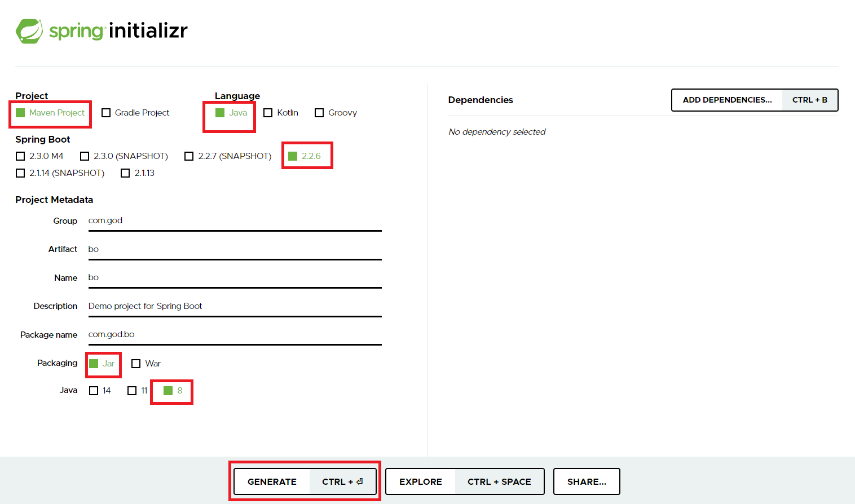Edit the Description field
This screenshot has height=504, width=855.
tap(235, 307)
